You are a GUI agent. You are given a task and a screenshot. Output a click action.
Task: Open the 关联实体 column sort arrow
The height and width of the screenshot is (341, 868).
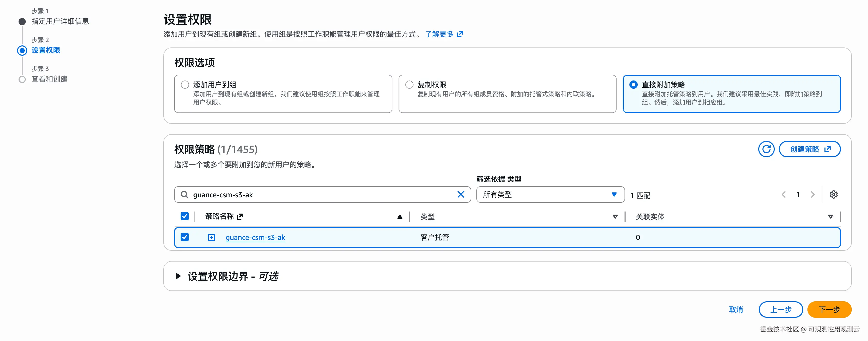[830, 216]
